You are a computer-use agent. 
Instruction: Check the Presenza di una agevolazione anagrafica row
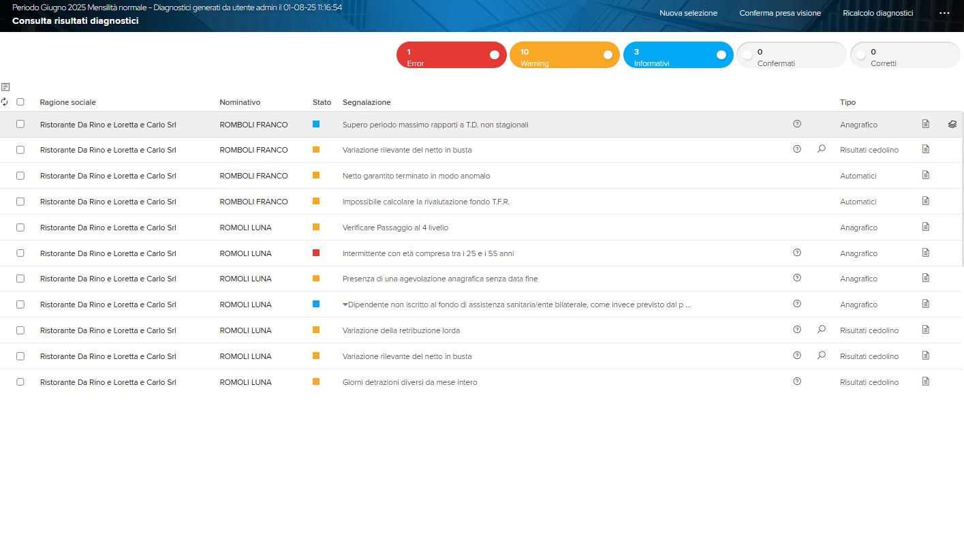(x=20, y=278)
